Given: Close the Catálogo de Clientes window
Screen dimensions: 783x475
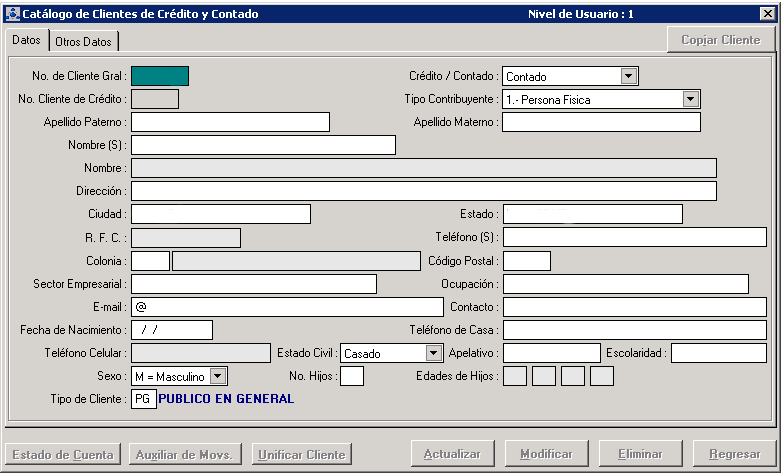Looking at the screenshot, I should pyautogui.click(x=767, y=14).
